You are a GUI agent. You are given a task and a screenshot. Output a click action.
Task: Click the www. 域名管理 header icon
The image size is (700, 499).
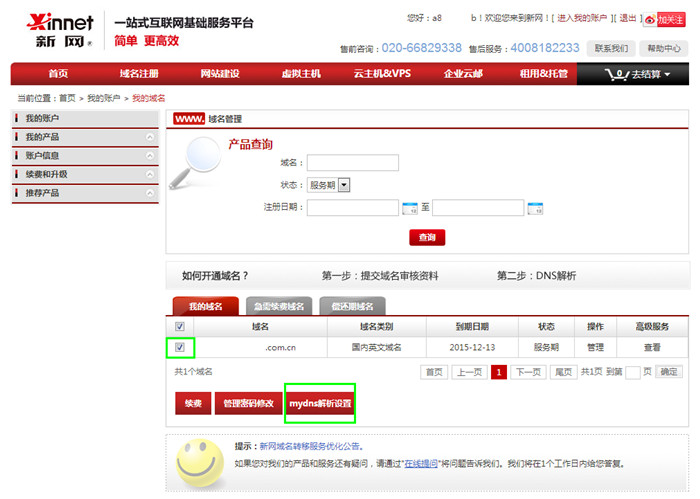pos(189,118)
